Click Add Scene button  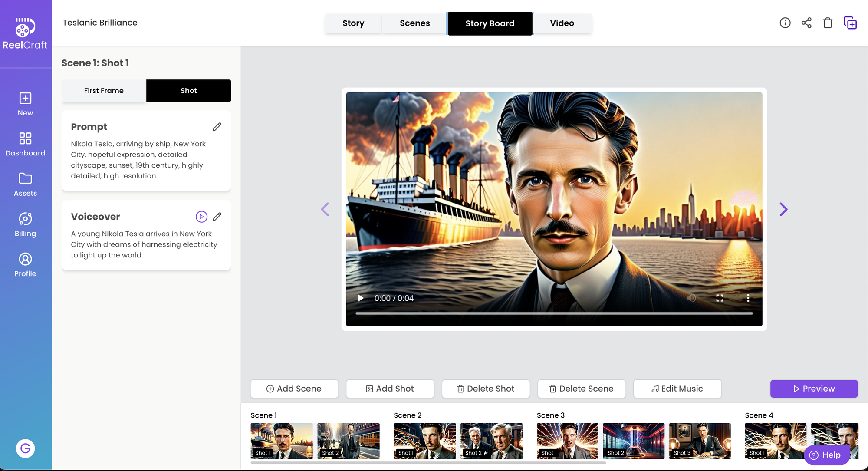[294, 389]
